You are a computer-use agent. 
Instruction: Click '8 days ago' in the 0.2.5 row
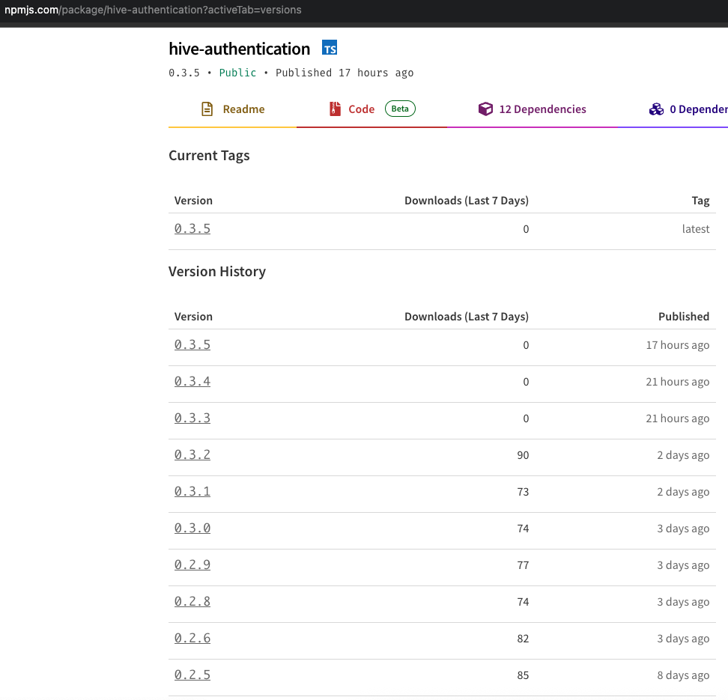click(683, 675)
